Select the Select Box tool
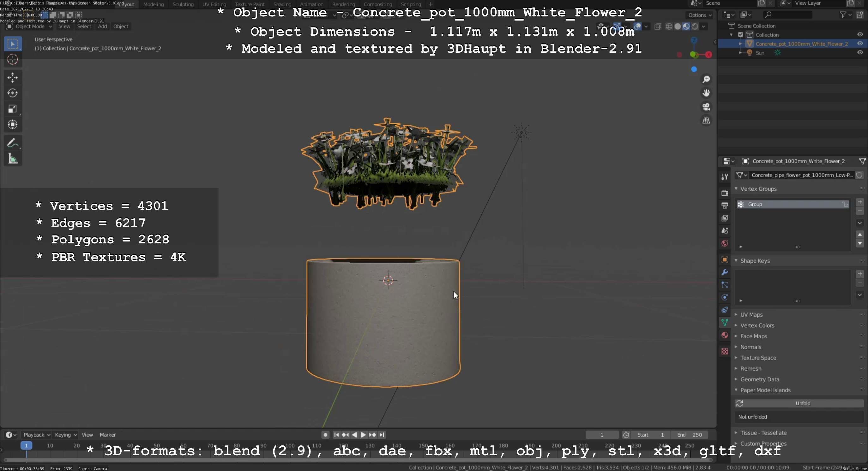Viewport: 868px width, 471px height. click(x=13, y=44)
